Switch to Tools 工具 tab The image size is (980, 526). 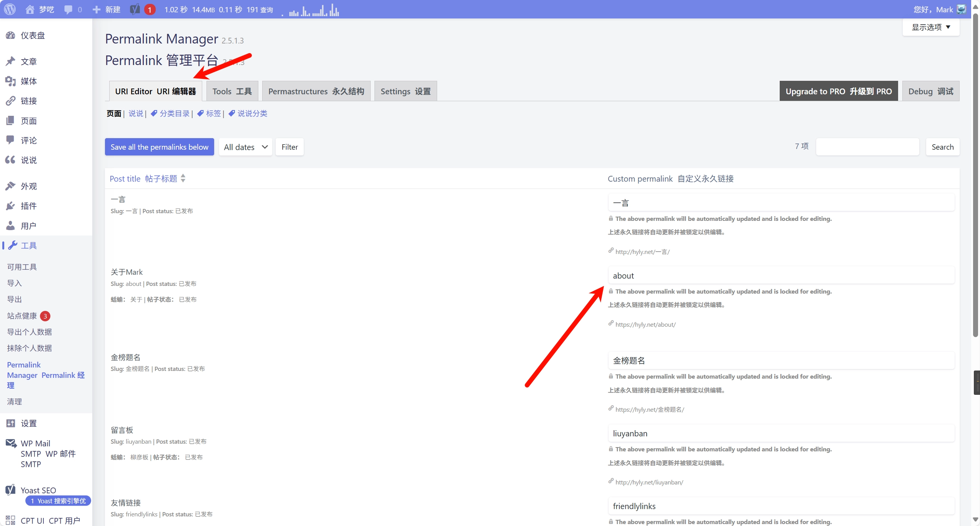coord(232,91)
